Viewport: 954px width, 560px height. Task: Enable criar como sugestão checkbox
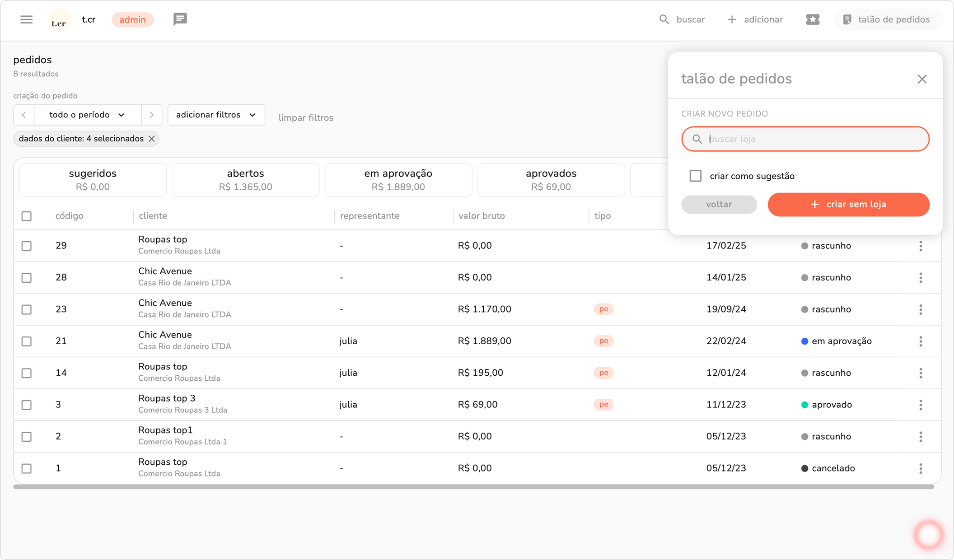pos(696,176)
